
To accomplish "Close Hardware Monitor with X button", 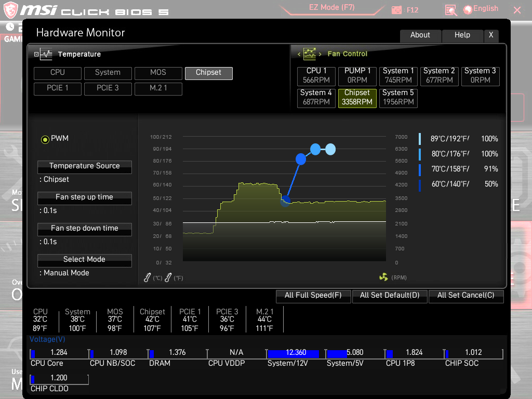I will 491,35.
